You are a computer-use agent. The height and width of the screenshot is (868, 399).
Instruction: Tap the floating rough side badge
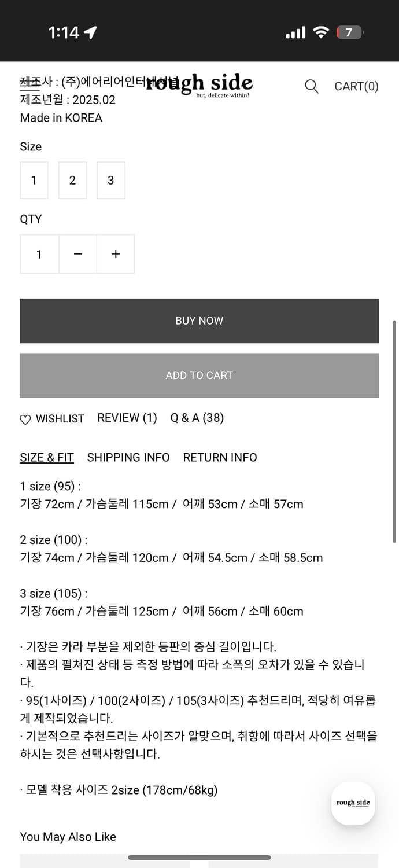coord(353,803)
